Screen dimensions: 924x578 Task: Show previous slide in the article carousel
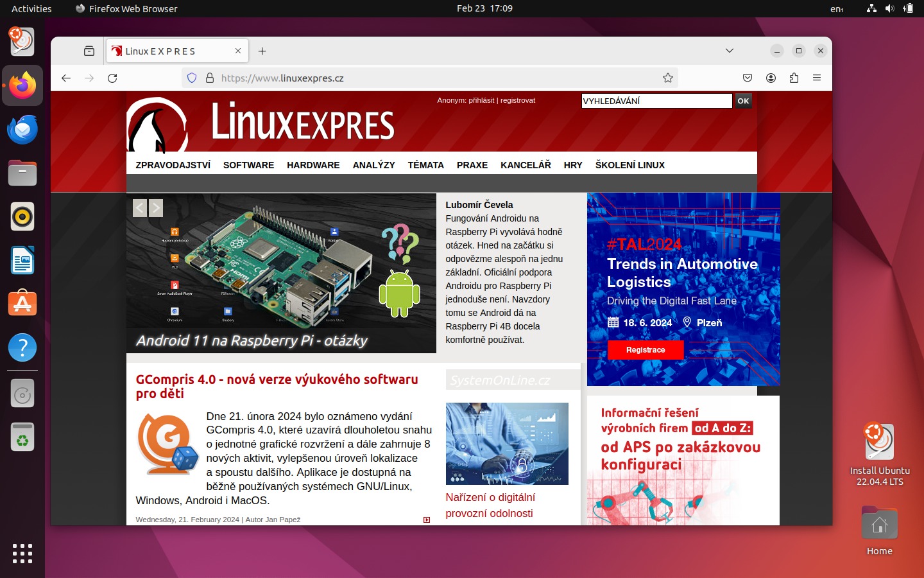click(x=140, y=208)
